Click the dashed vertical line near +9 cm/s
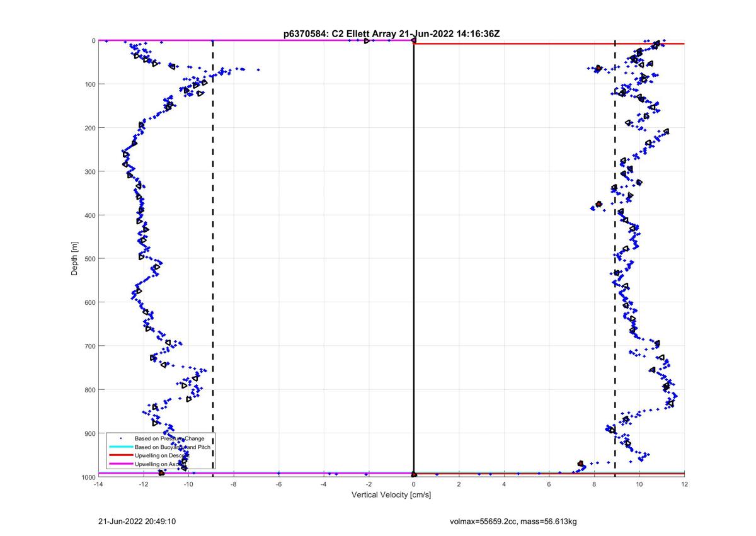 [x=615, y=258]
